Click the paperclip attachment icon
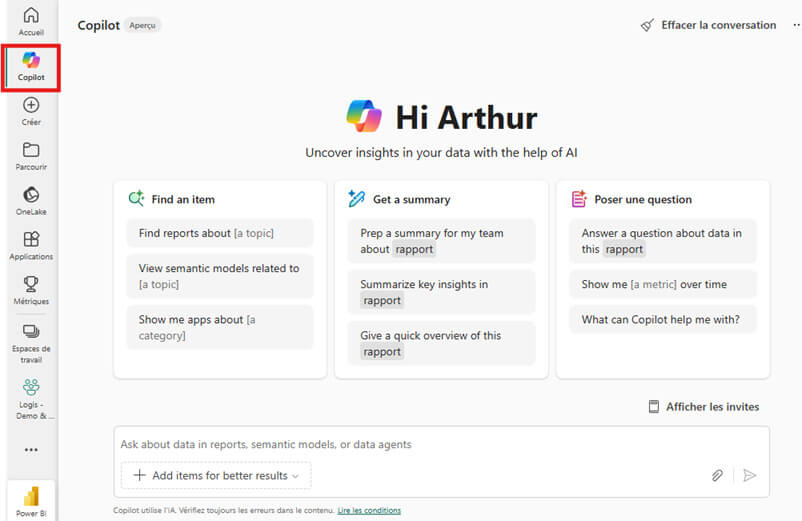Viewport: 802px width, 521px height. click(717, 476)
